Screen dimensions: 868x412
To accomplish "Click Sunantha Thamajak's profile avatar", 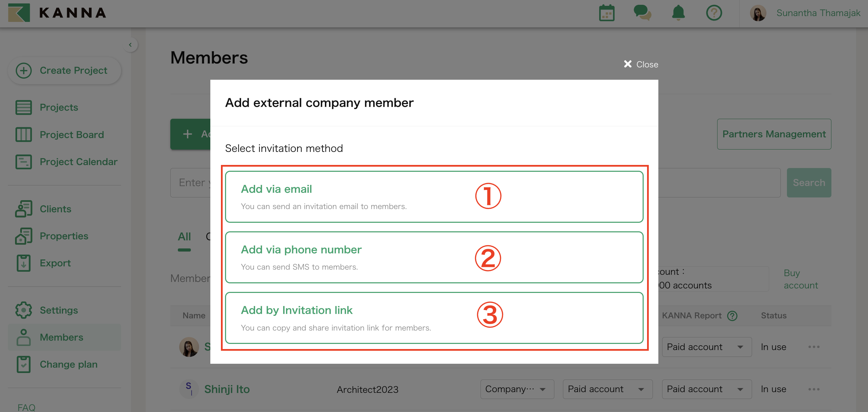I will 758,13.
